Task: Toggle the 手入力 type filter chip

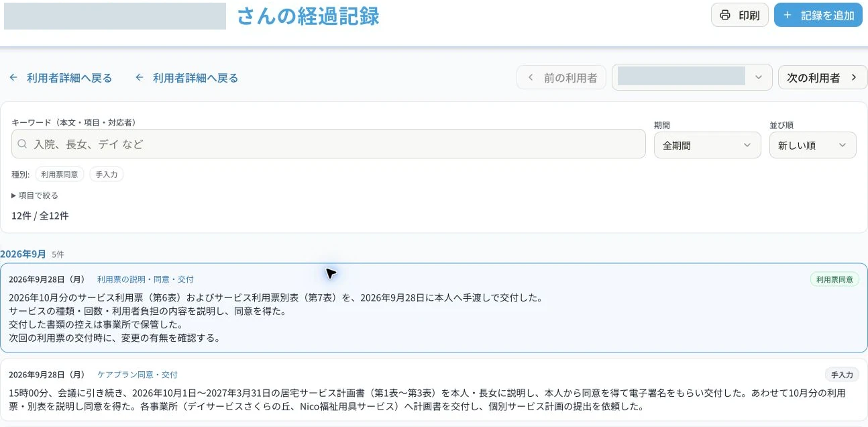Action: click(107, 175)
